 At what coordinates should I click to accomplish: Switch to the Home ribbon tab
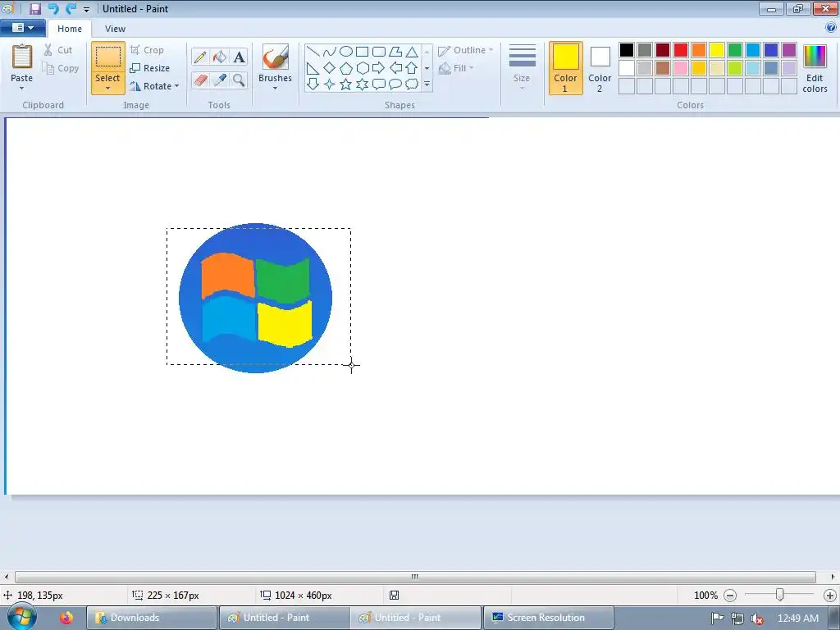click(x=70, y=29)
